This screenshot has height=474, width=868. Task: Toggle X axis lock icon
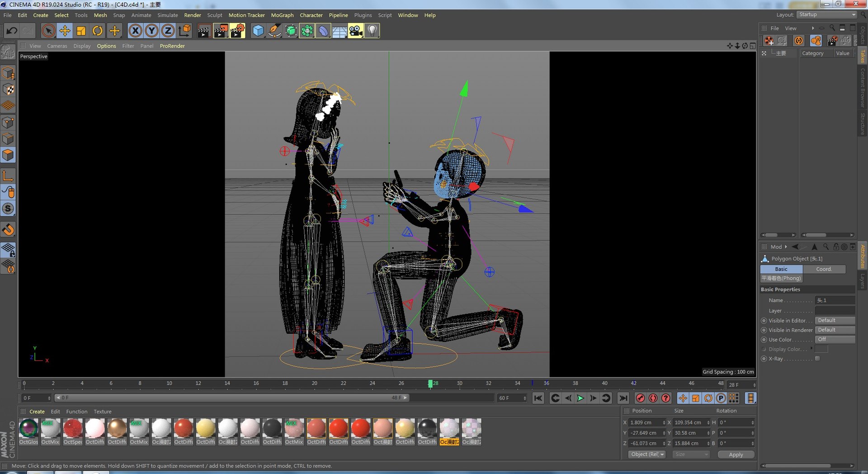tap(135, 31)
